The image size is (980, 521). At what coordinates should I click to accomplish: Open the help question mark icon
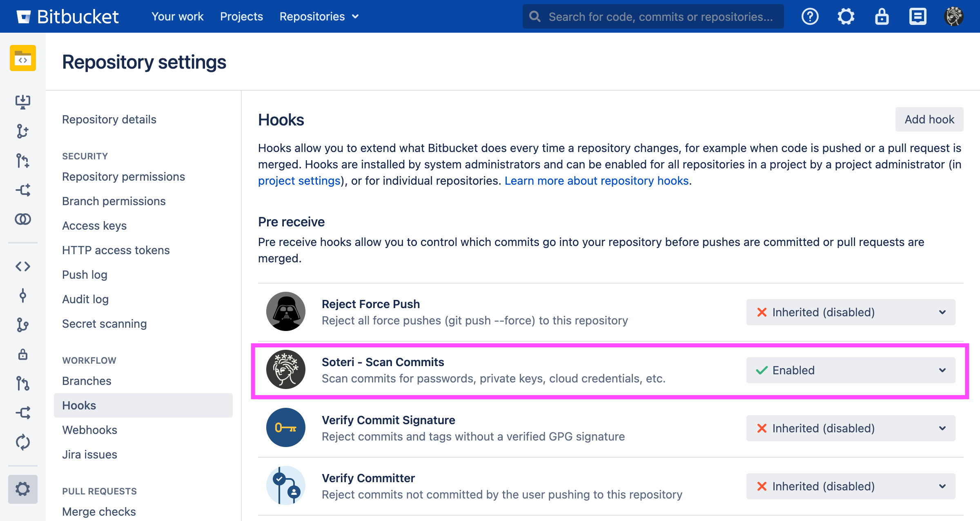pyautogui.click(x=810, y=16)
